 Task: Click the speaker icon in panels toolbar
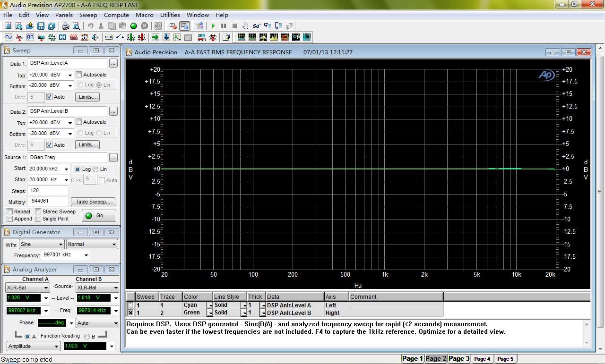[95, 37]
